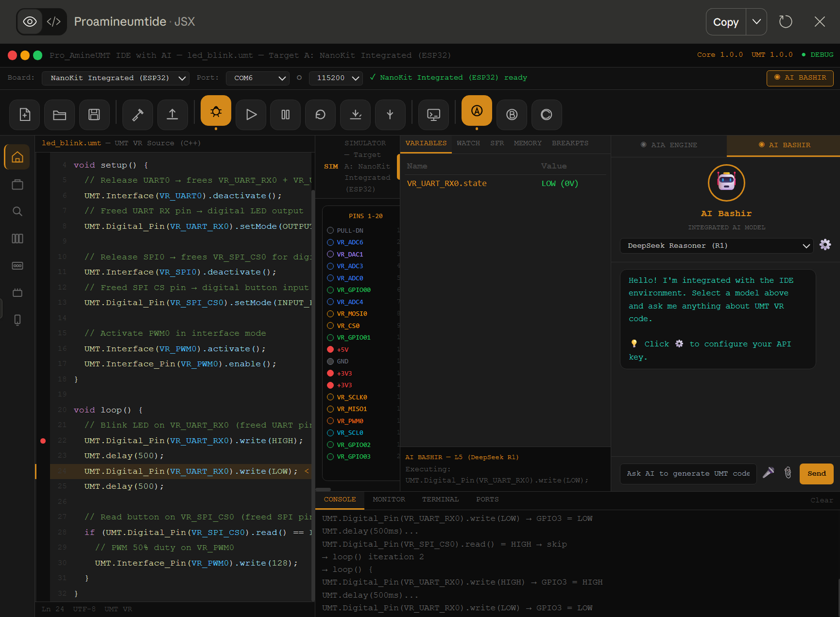Toggle the debug bug icon
The width and height of the screenshot is (840, 617).
(x=216, y=111)
